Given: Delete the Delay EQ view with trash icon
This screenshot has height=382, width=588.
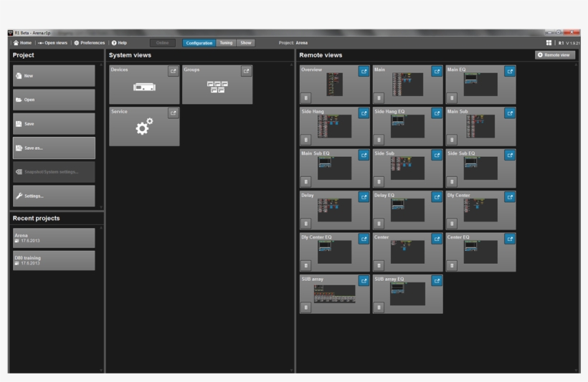Looking at the screenshot, I should point(379,224).
